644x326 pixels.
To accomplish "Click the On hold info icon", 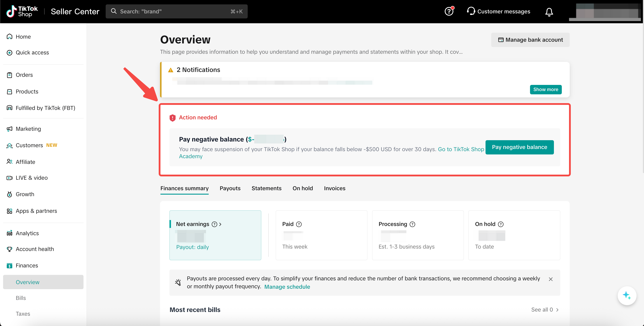I will click(501, 224).
